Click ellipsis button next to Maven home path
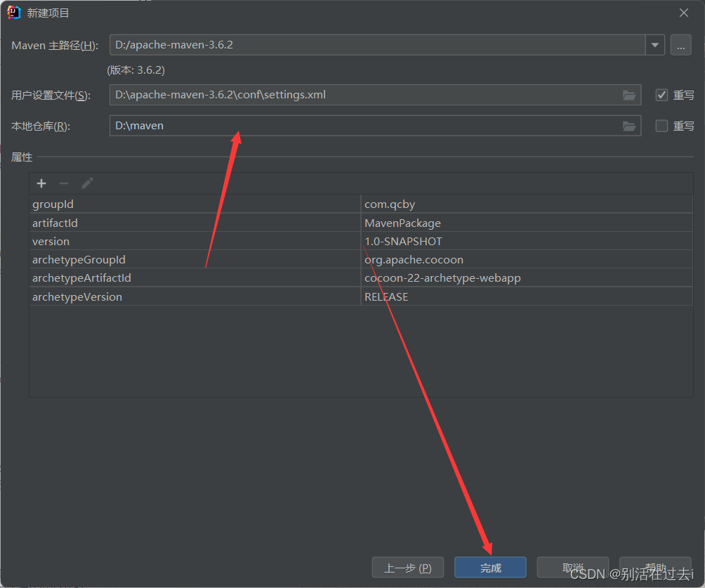 tap(680, 45)
